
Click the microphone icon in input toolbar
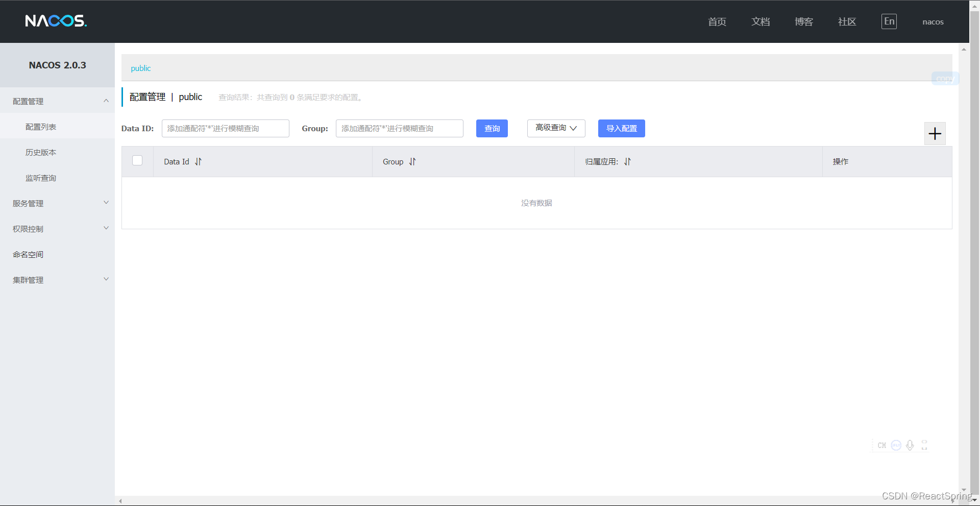[910, 445]
